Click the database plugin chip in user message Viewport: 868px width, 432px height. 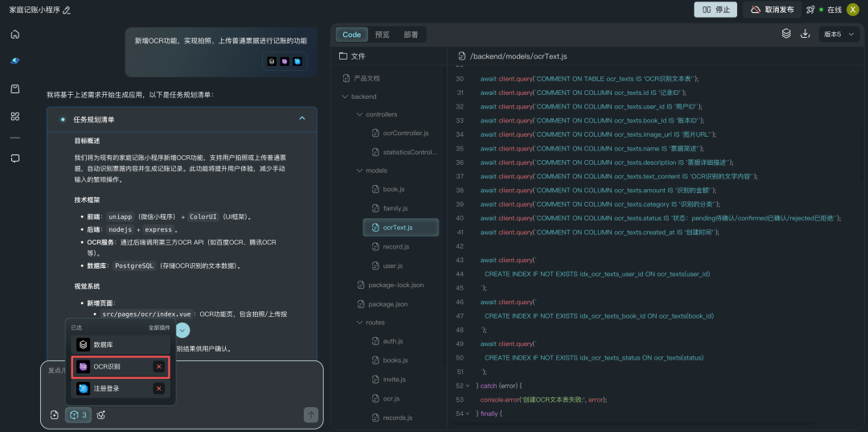[272, 61]
